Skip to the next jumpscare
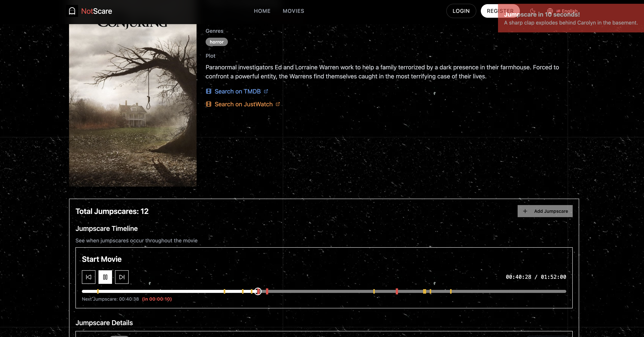 (122, 277)
